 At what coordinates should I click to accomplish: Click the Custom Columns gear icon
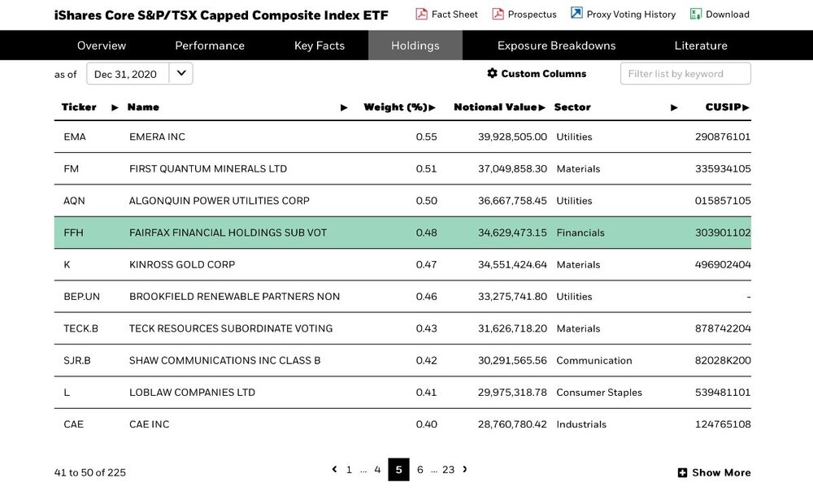(x=492, y=73)
